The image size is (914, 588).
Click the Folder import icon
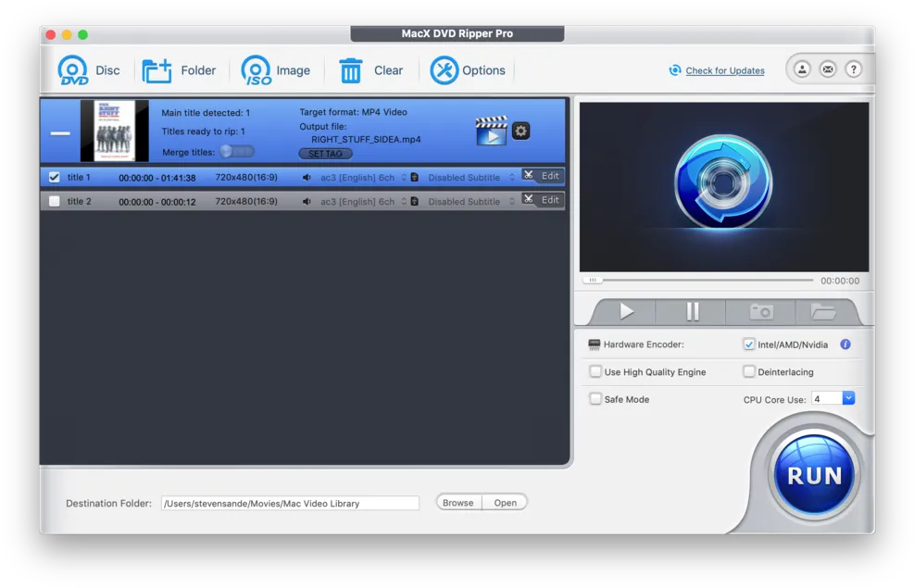tap(157, 70)
